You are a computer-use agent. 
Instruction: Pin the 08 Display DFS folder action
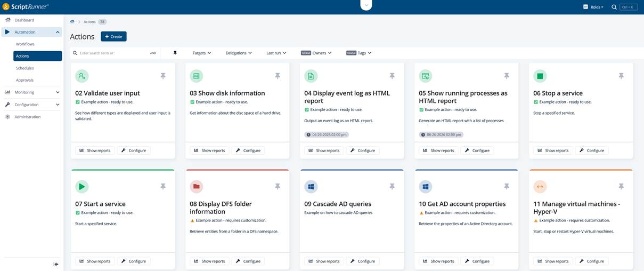[x=278, y=187]
